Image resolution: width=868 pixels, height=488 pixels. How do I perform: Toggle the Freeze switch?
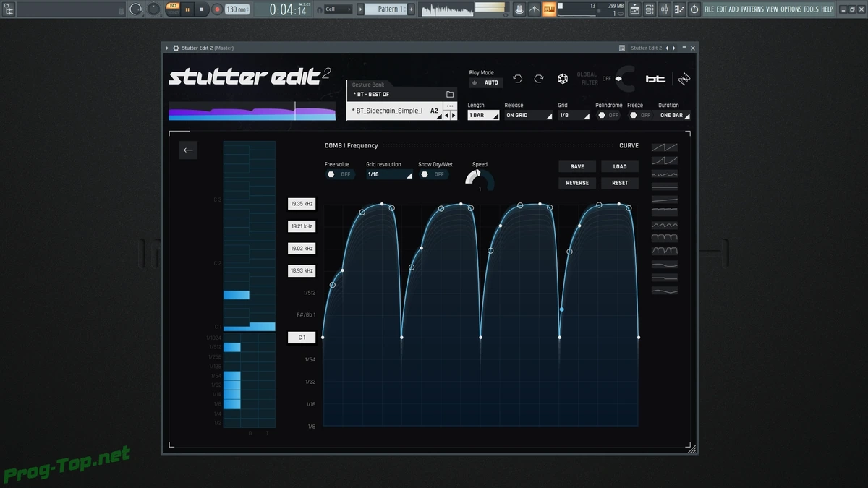(x=639, y=115)
